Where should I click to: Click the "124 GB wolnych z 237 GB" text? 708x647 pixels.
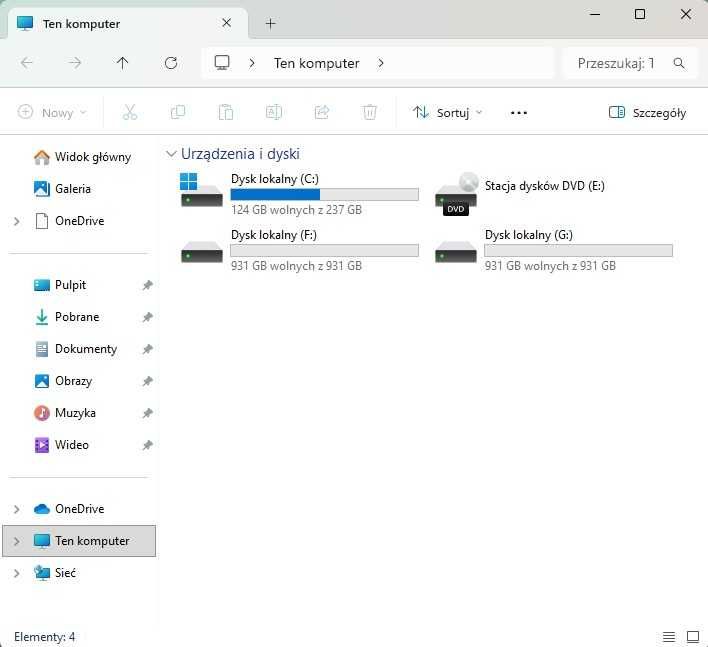(296, 210)
